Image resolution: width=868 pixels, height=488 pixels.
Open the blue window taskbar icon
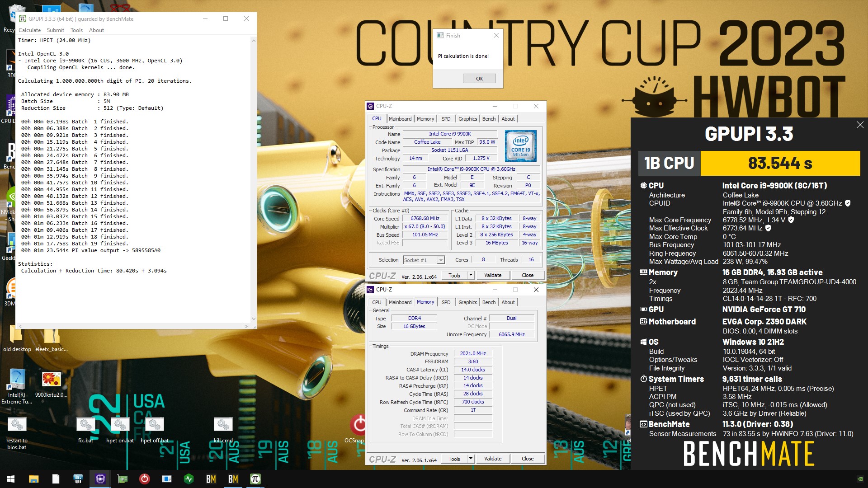tap(167, 479)
